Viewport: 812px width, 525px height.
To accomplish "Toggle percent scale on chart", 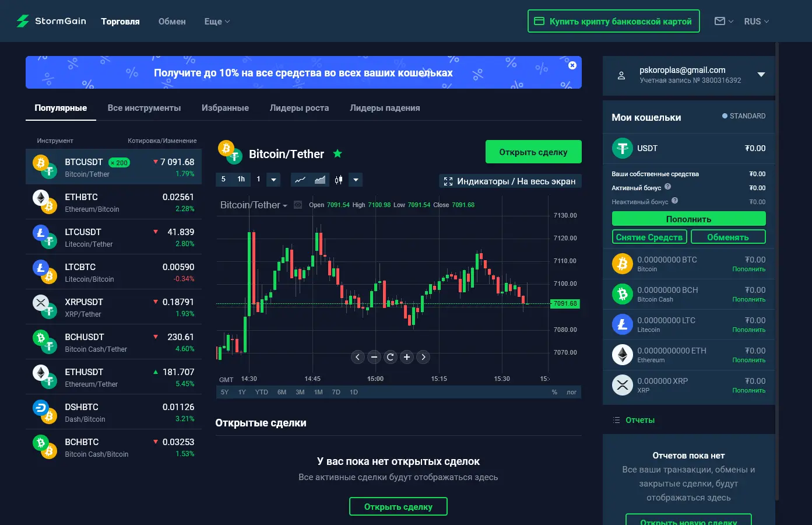I will 554,392.
